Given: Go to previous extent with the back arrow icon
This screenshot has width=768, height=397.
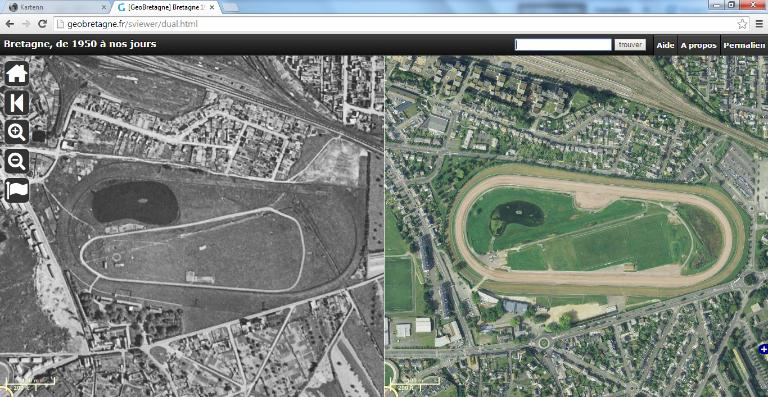Looking at the screenshot, I should (x=17, y=103).
